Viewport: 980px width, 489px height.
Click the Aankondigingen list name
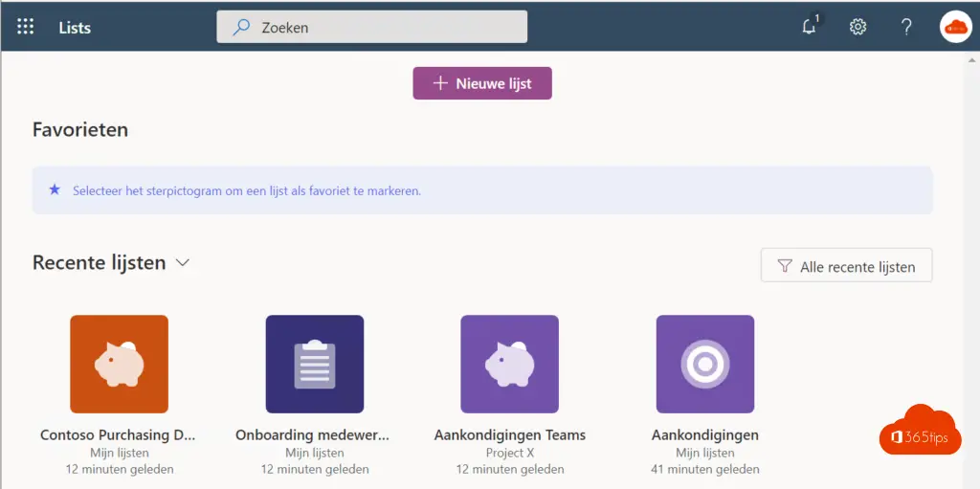pos(705,435)
